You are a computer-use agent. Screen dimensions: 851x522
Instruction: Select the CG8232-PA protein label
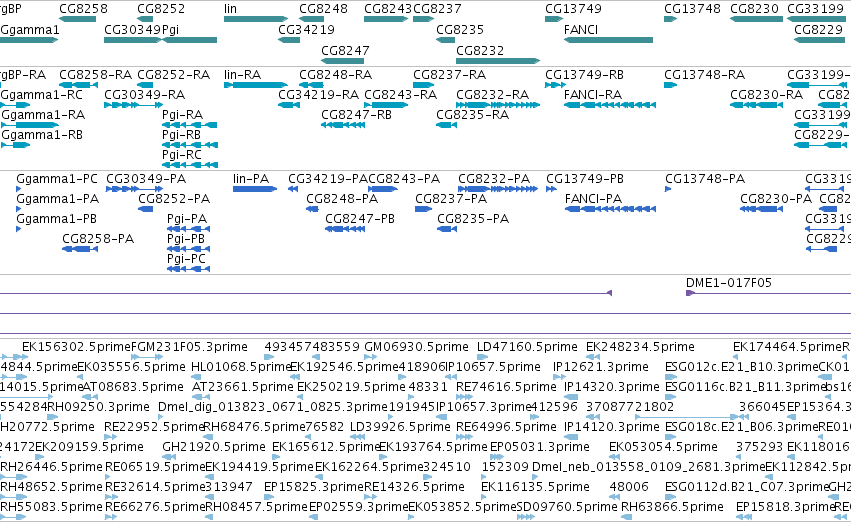click(494, 179)
